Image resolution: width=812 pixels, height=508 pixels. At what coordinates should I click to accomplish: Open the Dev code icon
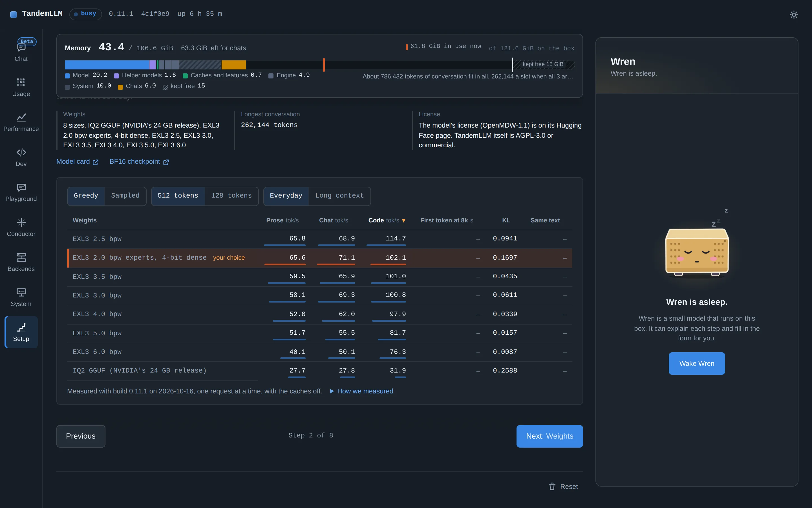click(21, 152)
